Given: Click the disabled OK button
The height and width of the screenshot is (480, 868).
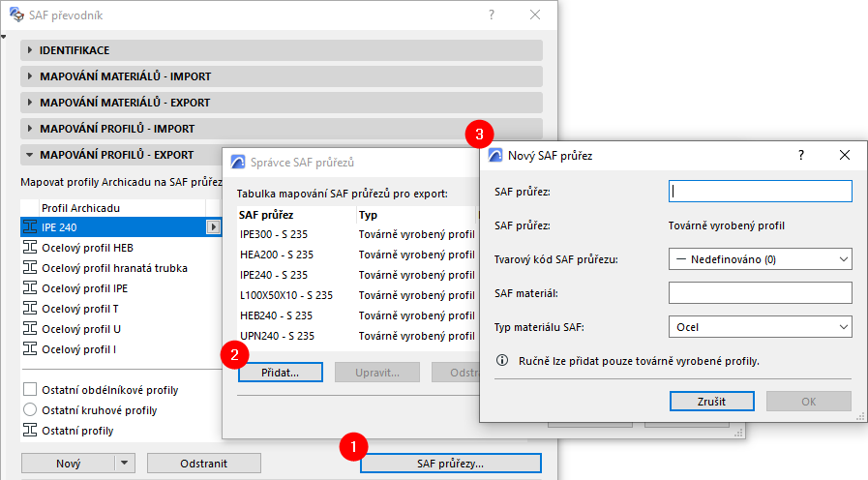Looking at the screenshot, I should pos(809,402).
